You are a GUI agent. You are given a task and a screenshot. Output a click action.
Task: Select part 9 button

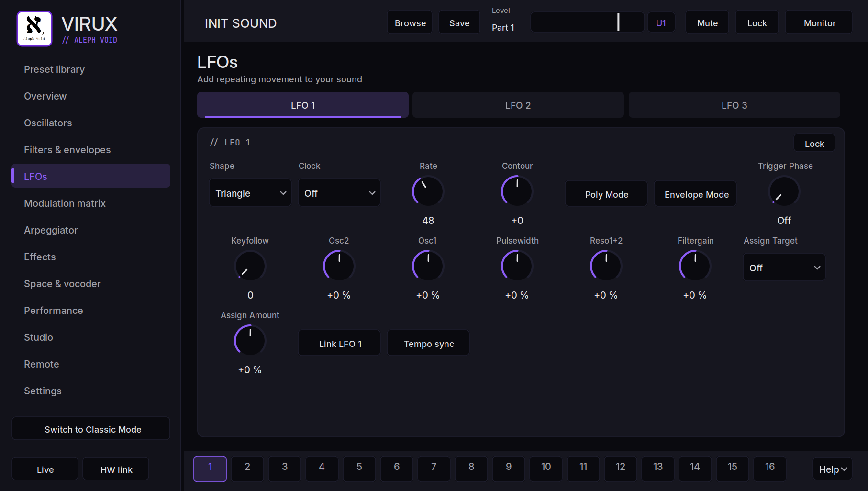(509, 469)
